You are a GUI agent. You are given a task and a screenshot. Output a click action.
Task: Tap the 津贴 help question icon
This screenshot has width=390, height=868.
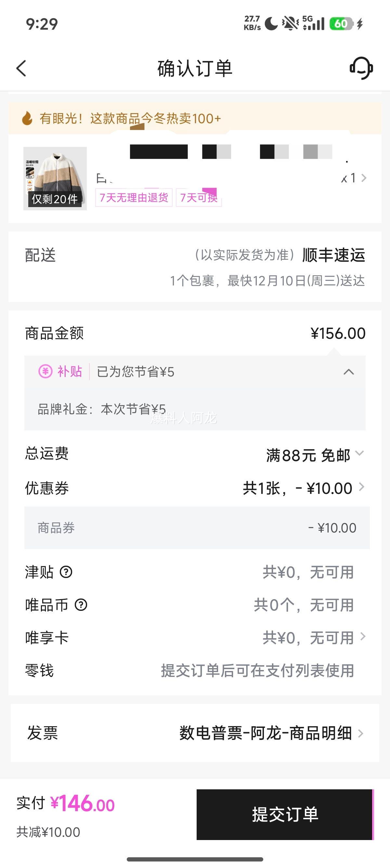pyautogui.click(x=66, y=572)
